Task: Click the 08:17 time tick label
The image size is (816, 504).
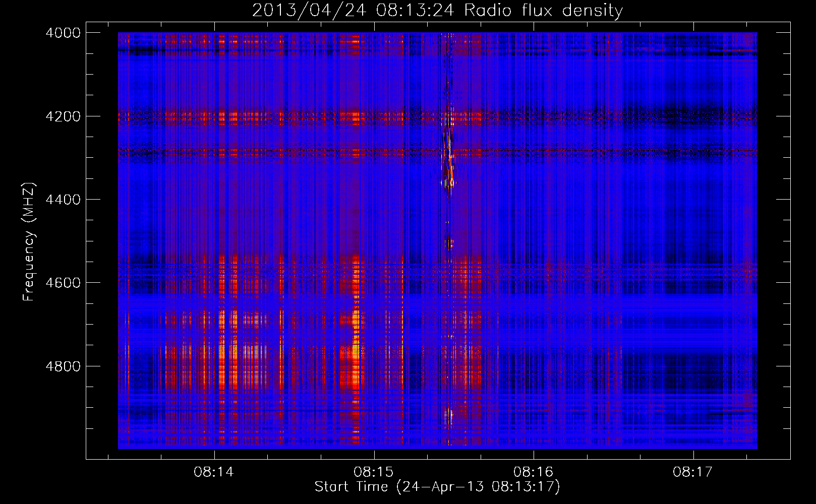Action: (693, 472)
